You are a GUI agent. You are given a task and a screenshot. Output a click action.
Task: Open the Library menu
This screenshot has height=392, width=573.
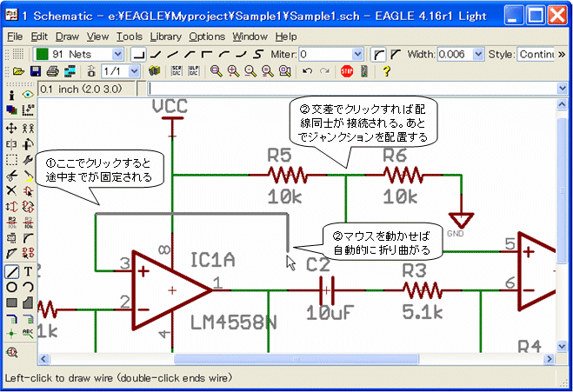tap(165, 37)
